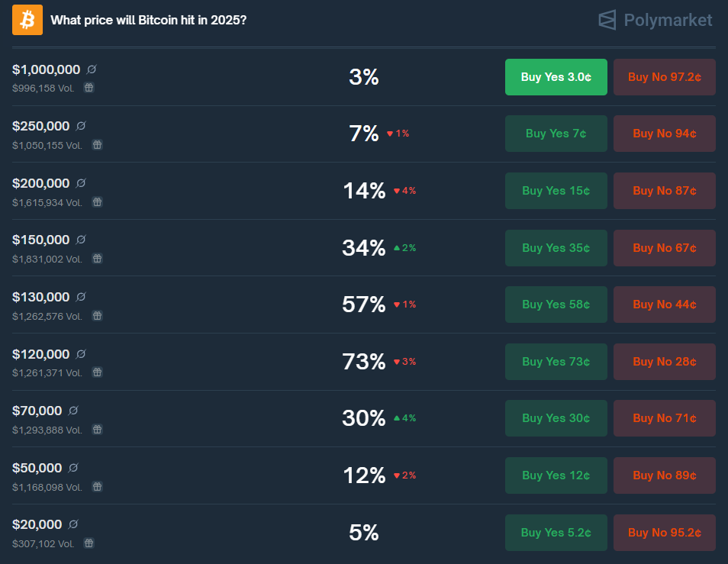
Task: Expand the $20,000 outcome row
Action: [x=229, y=533]
